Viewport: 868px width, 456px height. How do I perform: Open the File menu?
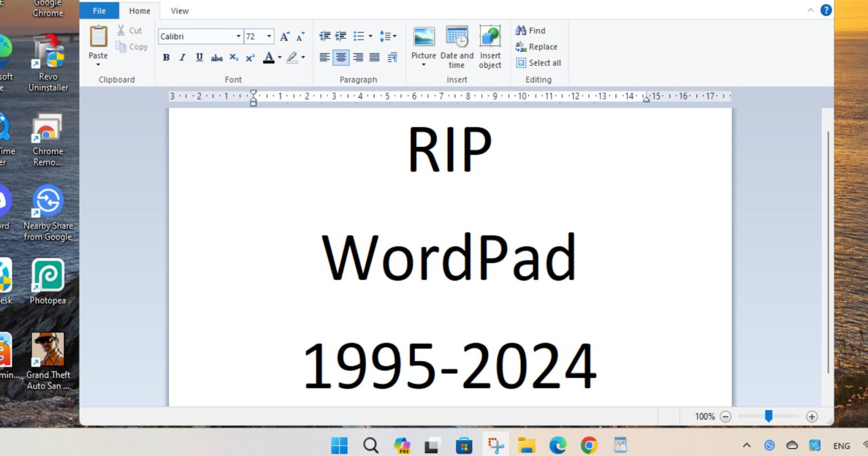pos(99,11)
